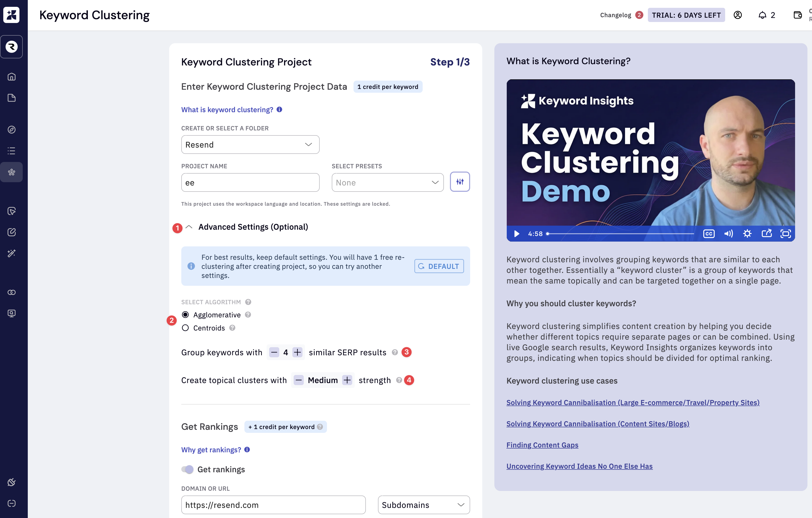
Task: Increase similar SERP results count
Action: click(x=297, y=353)
